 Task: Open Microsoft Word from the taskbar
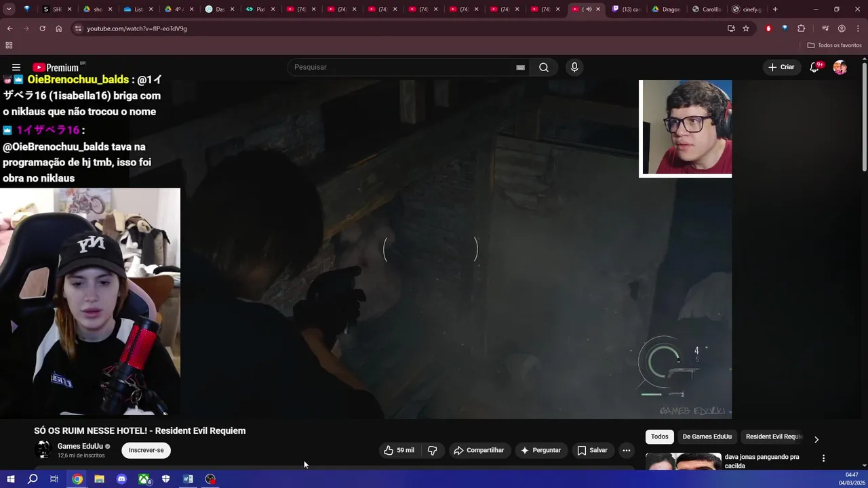pyautogui.click(x=188, y=479)
